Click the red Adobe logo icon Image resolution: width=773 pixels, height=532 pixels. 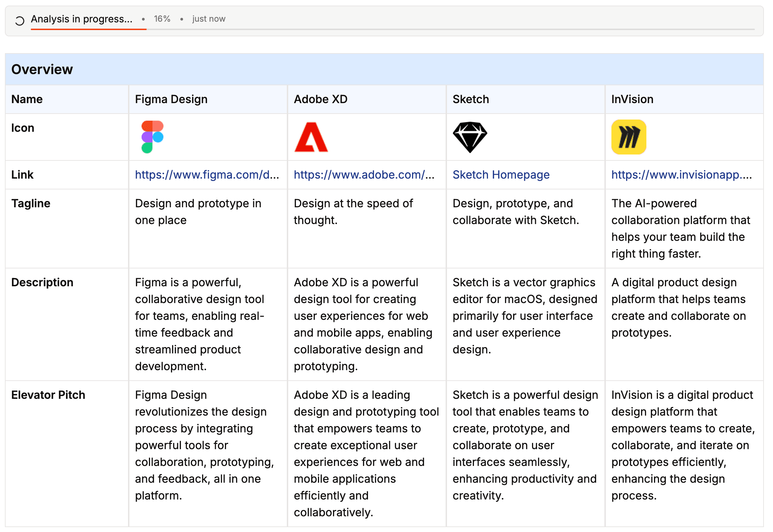[x=311, y=137]
